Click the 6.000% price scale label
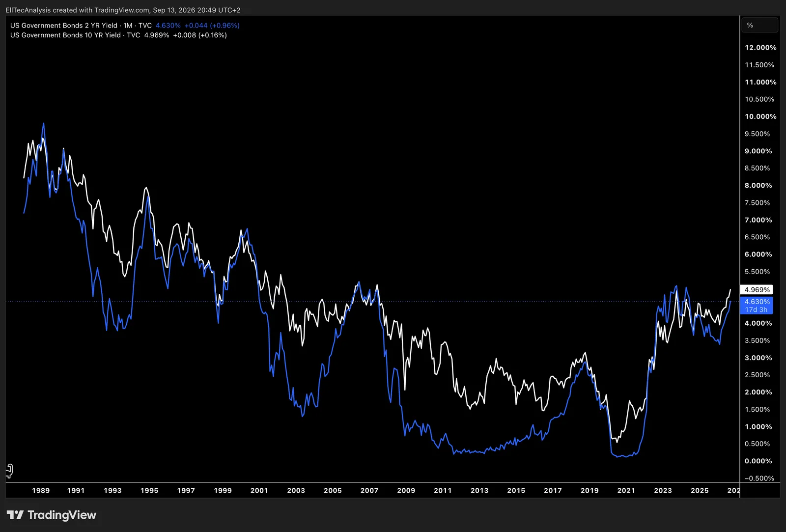Screen dimensions: 786x532 [x=758, y=254]
